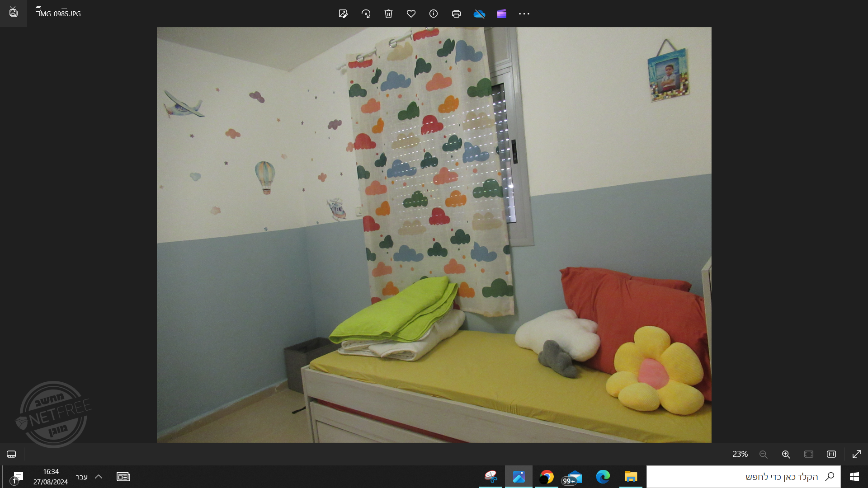This screenshot has height=488, width=868.
Task: View the image at actual size 1:1
Action: click(831, 454)
